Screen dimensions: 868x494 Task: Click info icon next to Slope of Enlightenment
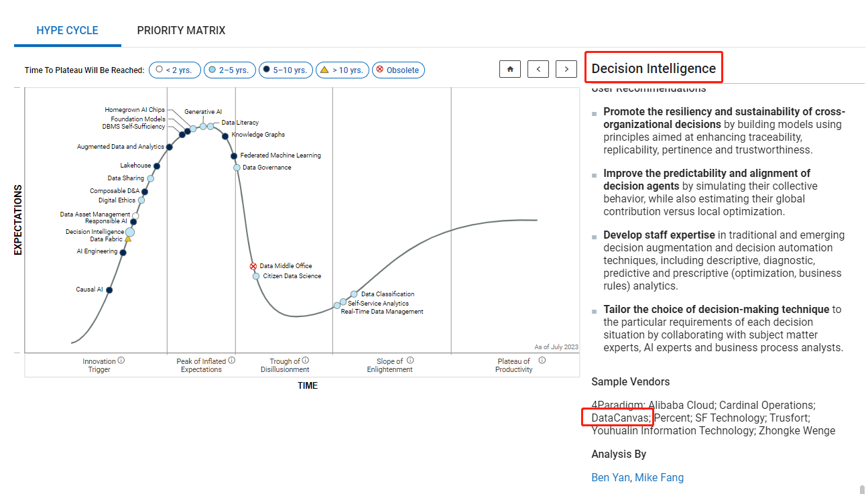(x=410, y=361)
